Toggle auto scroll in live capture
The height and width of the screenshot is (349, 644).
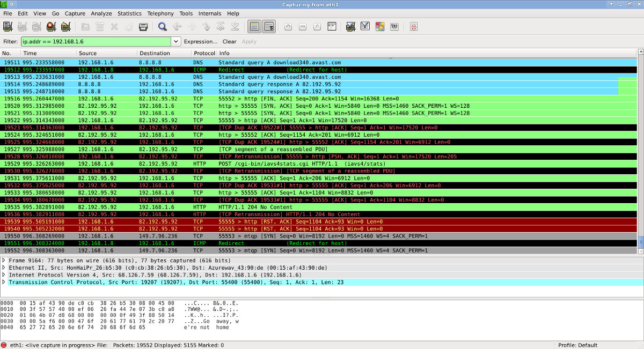pyautogui.click(x=269, y=26)
